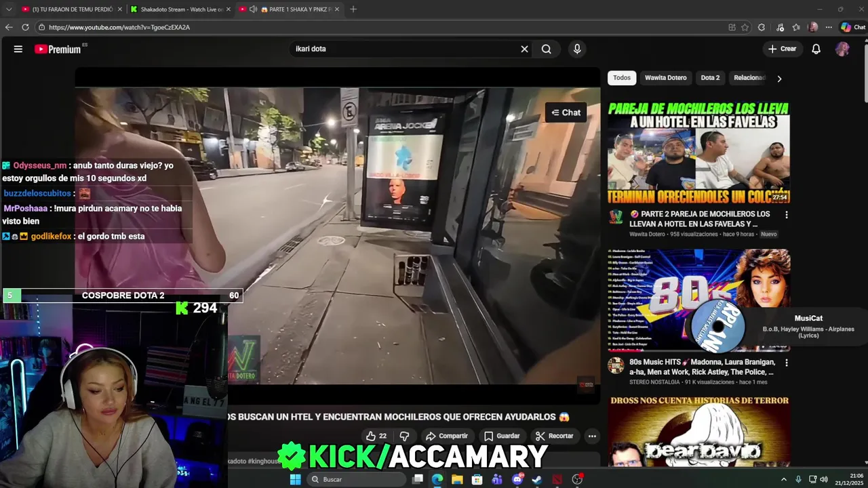Reload the current page

coord(25,27)
